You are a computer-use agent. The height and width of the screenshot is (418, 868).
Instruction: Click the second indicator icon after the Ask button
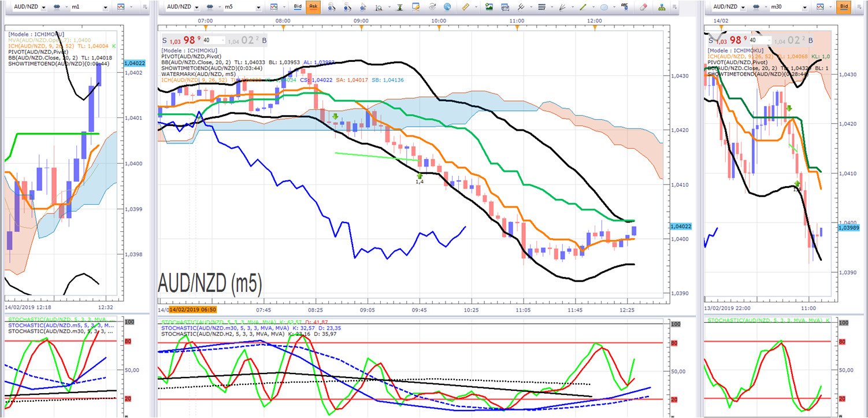(x=347, y=7)
